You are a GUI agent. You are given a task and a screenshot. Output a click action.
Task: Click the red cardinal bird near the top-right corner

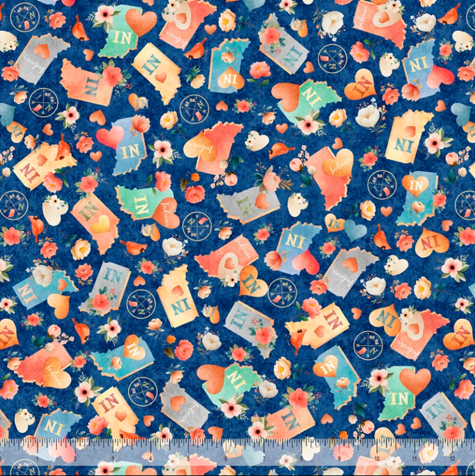point(456,14)
